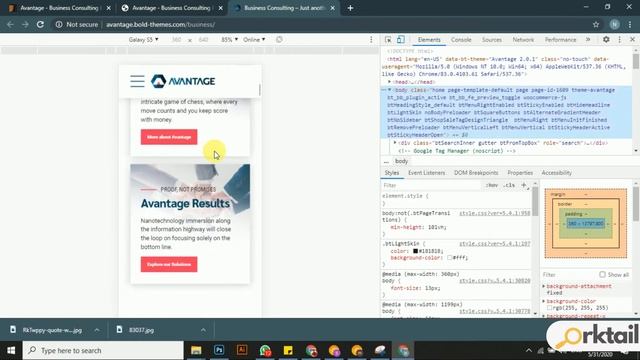The width and height of the screenshot is (640, 360).
Task: Expand the btSearchInner div node
Action: click(x=395, y=143)
